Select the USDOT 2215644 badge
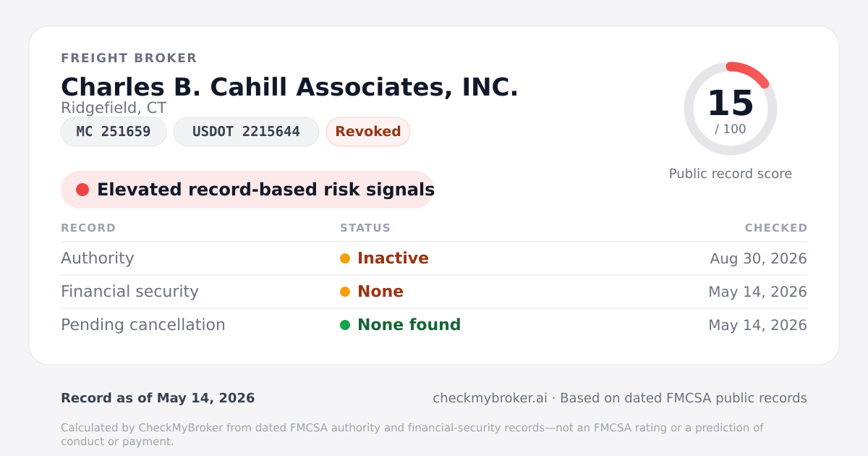 point(246,132)
